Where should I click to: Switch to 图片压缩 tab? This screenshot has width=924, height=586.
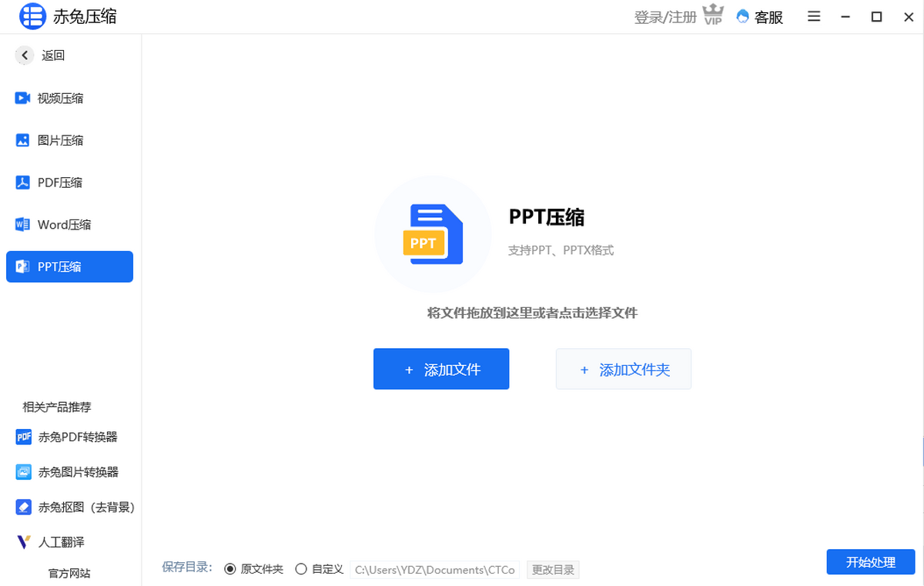click(60, 141)
